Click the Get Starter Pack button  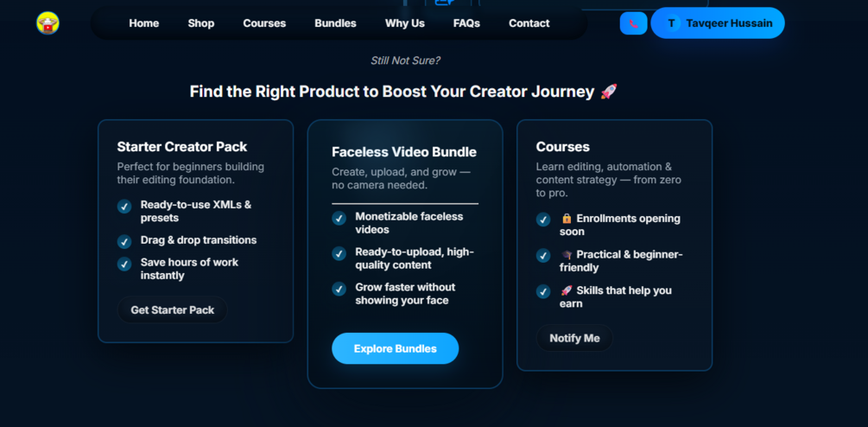172,310
